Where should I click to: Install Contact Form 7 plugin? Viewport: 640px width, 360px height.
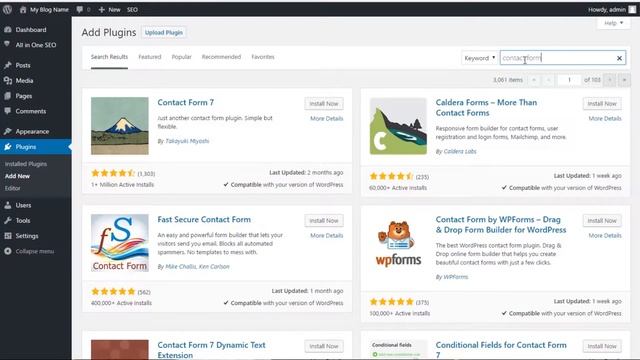[x=324, y=104]
